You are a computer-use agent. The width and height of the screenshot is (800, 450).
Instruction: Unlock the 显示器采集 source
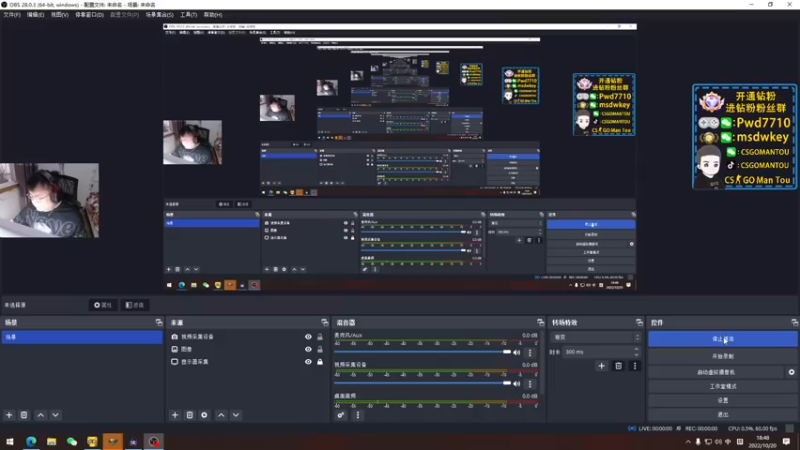pyautogui.click(x=320, y=362)
